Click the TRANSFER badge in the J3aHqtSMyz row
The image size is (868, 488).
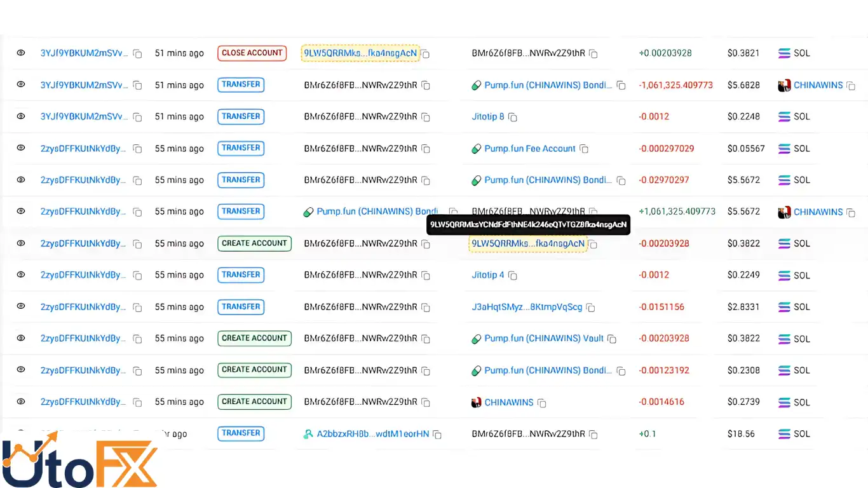tap(241, 306)
